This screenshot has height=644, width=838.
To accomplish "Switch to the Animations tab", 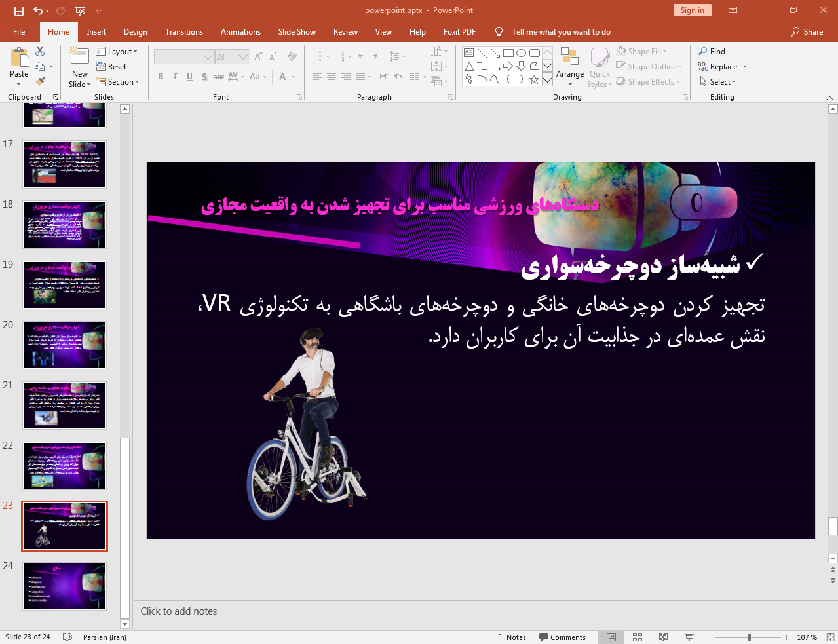I will click(240, 32).
